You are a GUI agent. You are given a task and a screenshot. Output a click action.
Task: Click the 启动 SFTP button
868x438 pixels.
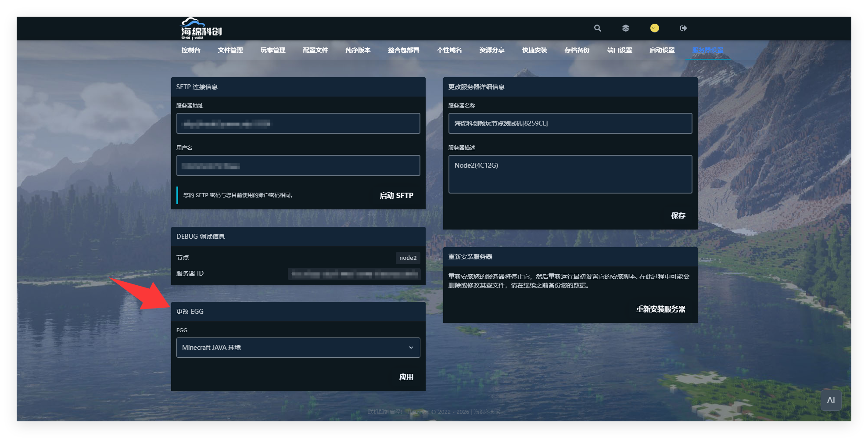[x=396, y=195]
